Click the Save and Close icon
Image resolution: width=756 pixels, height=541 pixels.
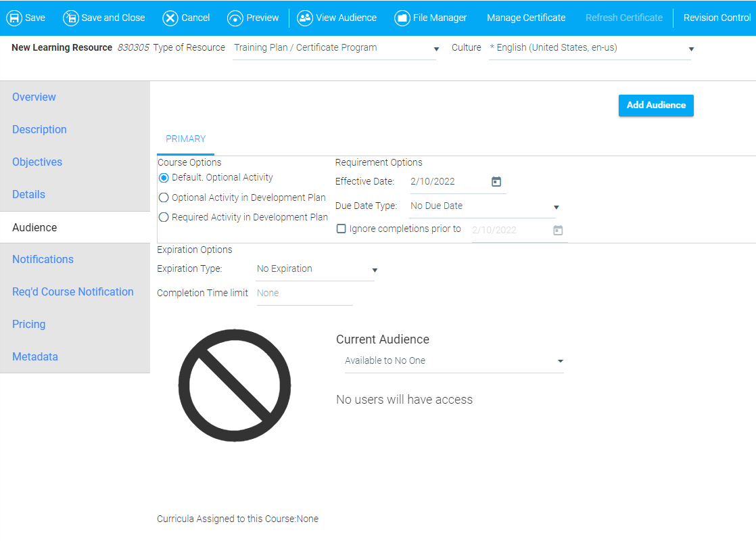pos(71,18)
